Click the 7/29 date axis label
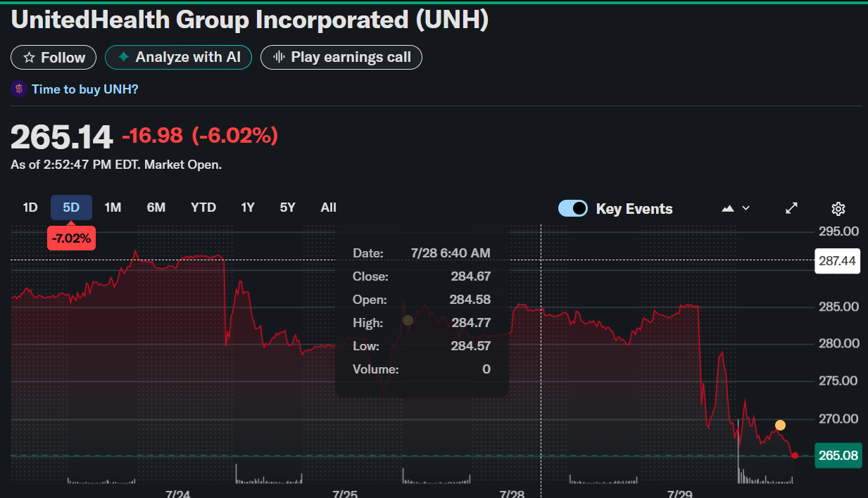868x498 pixels. tap(679, 494)
